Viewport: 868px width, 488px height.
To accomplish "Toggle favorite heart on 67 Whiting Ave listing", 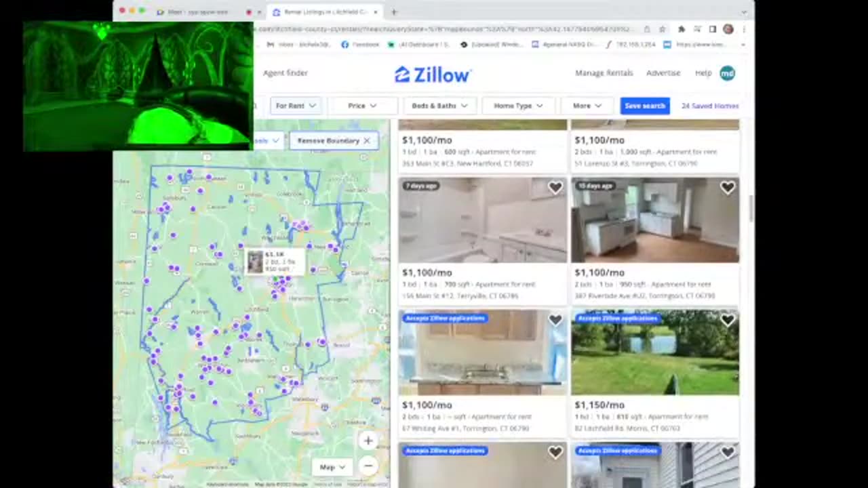I will coord(555,320).
